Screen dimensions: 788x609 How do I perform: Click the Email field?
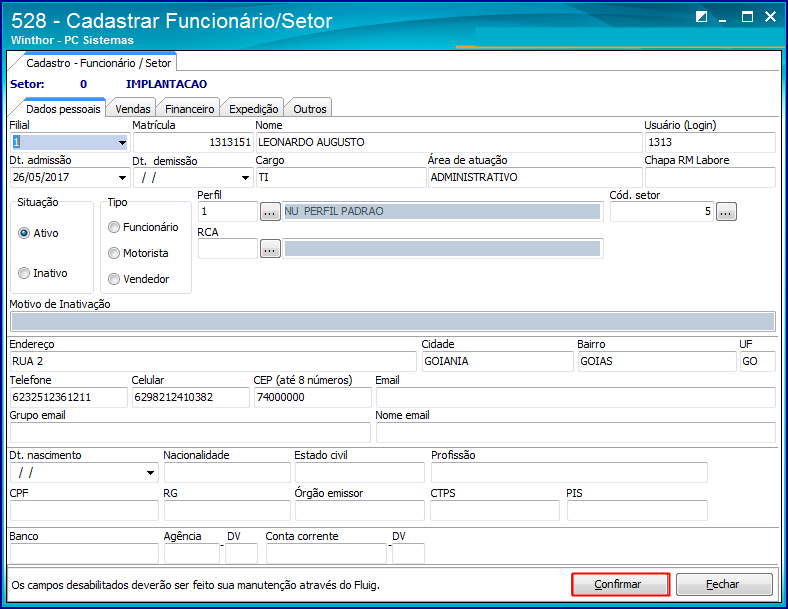pyautogui.click(x=576, y=397)
